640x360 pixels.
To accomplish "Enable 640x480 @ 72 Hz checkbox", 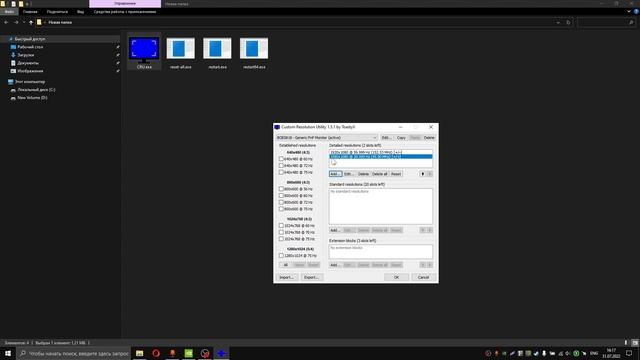I will coord(281,166).
